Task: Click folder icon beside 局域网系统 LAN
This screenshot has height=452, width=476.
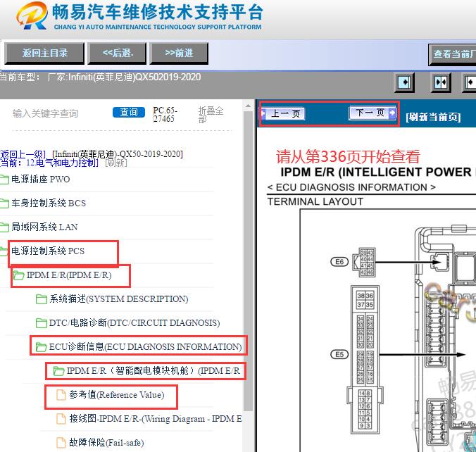Action: [x=4, y=227]
